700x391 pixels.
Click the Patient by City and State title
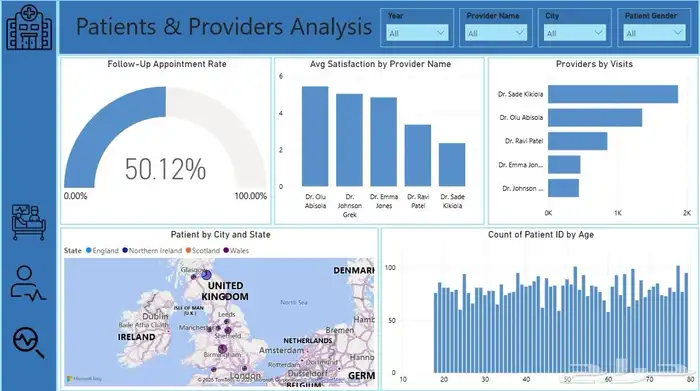coord(221,235)
